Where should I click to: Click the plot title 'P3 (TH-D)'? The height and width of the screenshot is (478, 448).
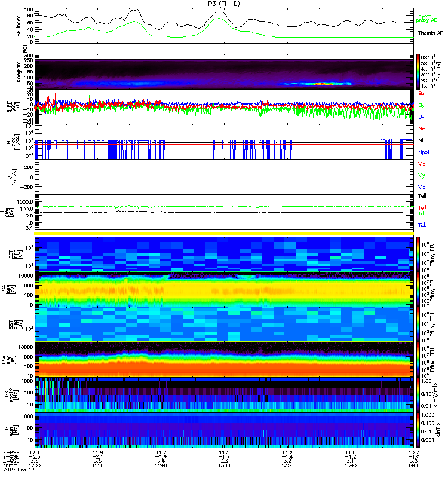click(x=224, y=4)
